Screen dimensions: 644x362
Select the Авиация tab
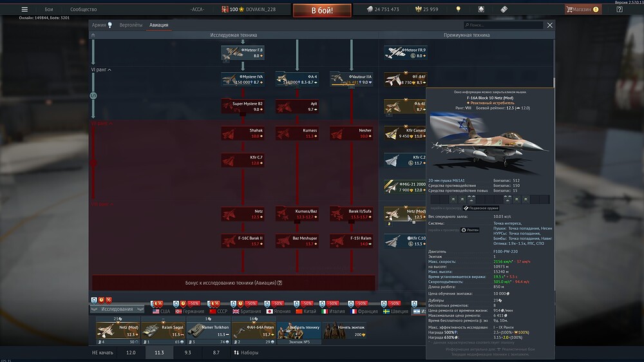(x=158, y=25)
